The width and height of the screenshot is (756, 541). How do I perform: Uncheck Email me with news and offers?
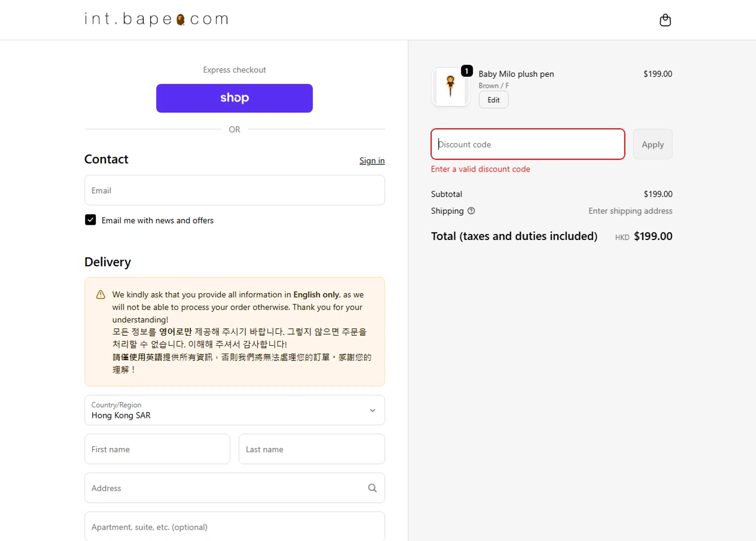91,220
